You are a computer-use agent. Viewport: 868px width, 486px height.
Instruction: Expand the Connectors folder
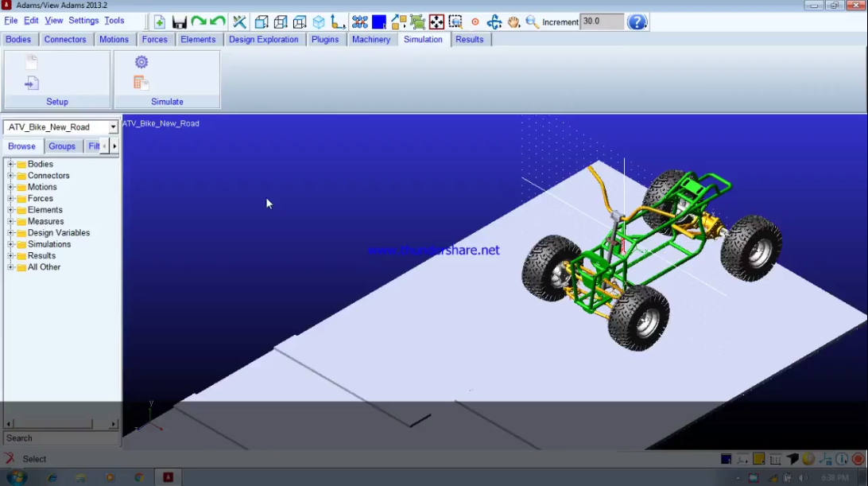pos(10,176)
